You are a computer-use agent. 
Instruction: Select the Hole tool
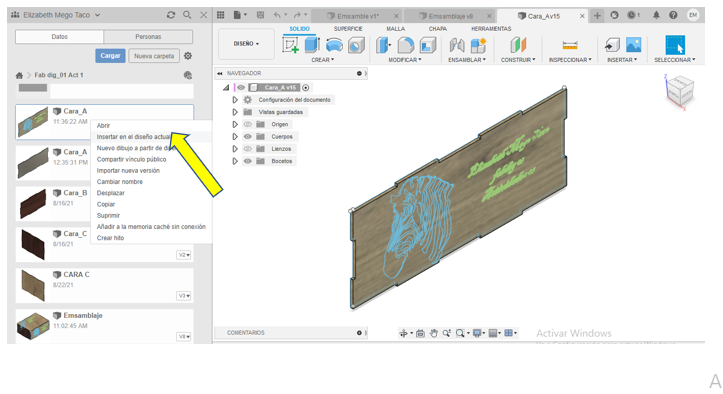356,45
